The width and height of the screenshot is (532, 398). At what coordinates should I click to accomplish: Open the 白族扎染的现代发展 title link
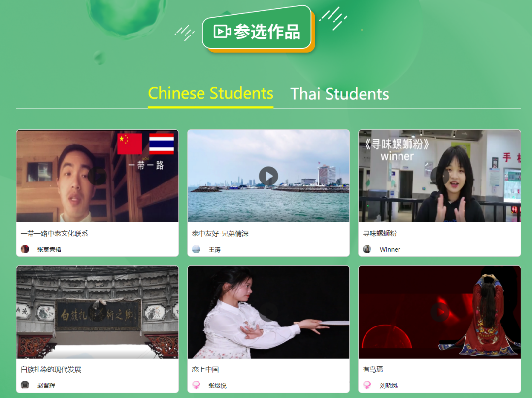51,369
